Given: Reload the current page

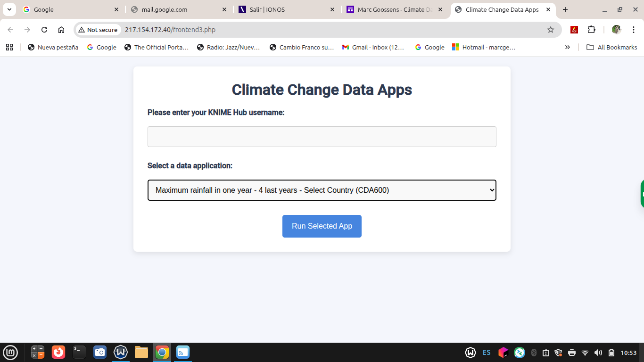Looking at the screenshot, I should [44, 30].
